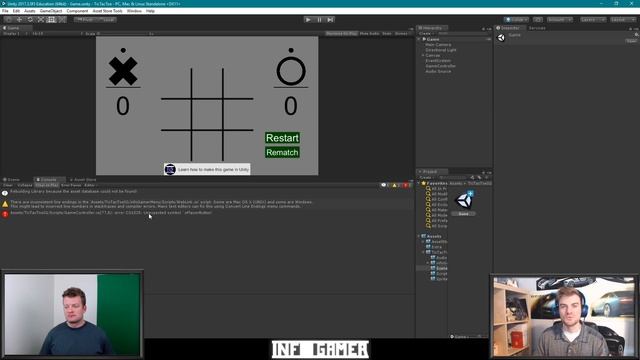
Task: Toggle warning message filter in Console
Action: (x=396, y=185)
